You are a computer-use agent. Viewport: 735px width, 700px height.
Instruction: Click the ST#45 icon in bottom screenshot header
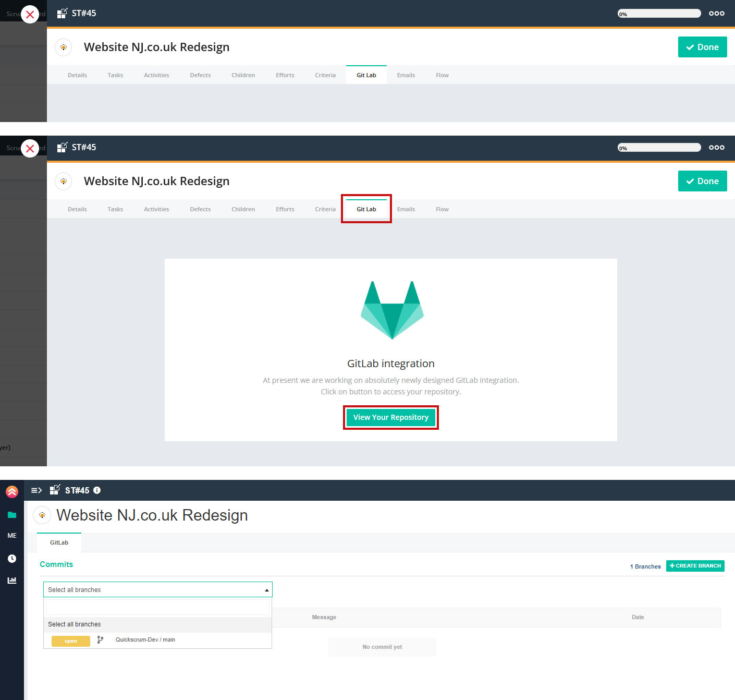pos(55,490)
